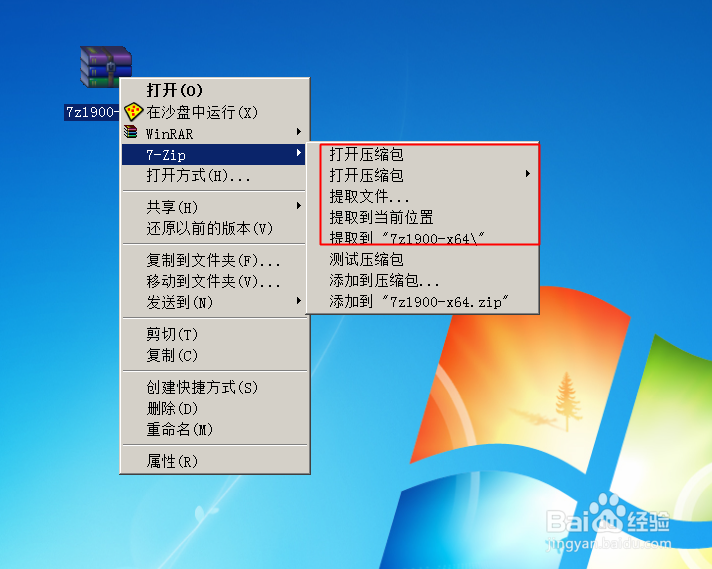Choose 还原以前的版本(V)

point(214,228)
